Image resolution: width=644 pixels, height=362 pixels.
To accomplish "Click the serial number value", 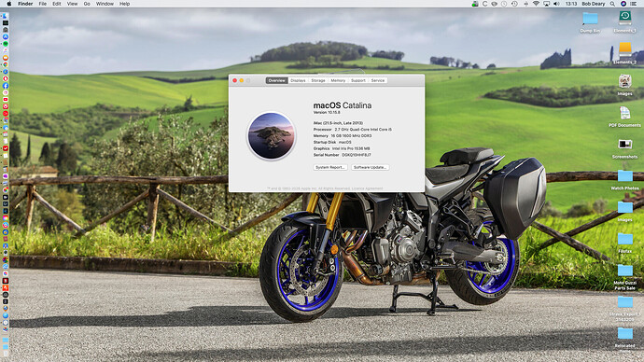I will tap(357, 155).
